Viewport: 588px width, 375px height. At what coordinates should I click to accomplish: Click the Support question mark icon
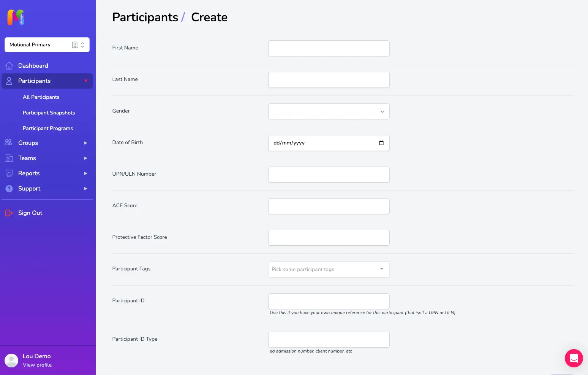pyautogui.click(x=9, y=189)
